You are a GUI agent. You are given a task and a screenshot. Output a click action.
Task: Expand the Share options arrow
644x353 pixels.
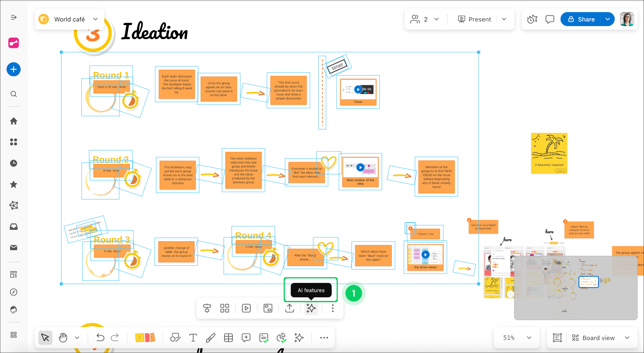point(608,19)
